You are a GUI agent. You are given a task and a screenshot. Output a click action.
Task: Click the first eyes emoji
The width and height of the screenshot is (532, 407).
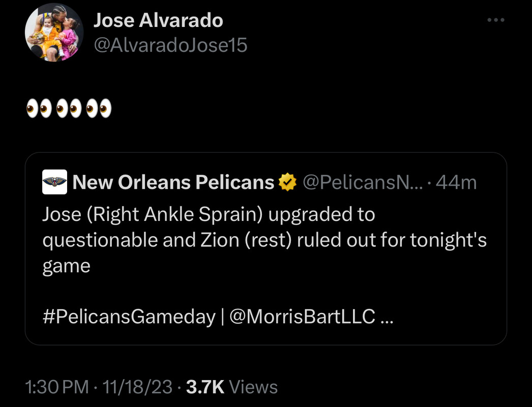38,108
